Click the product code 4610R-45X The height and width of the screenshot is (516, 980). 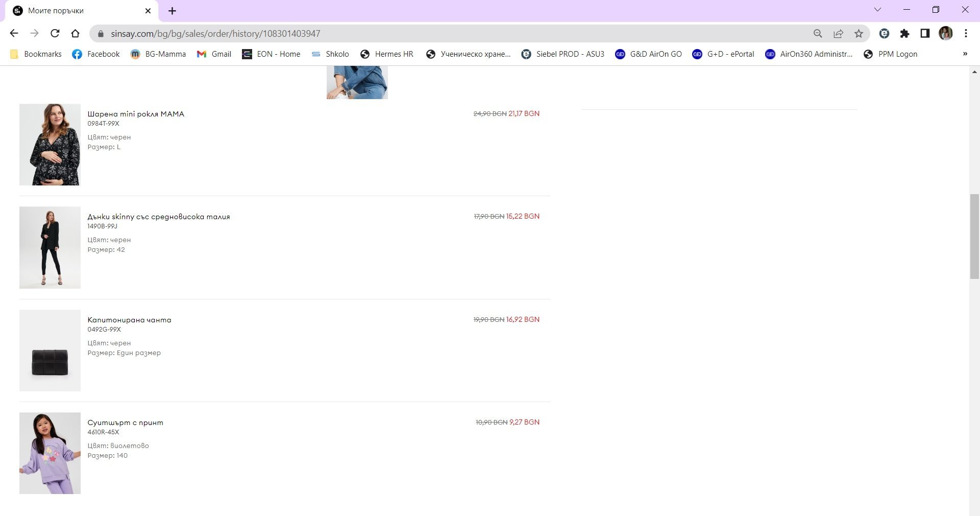point(103,432)
